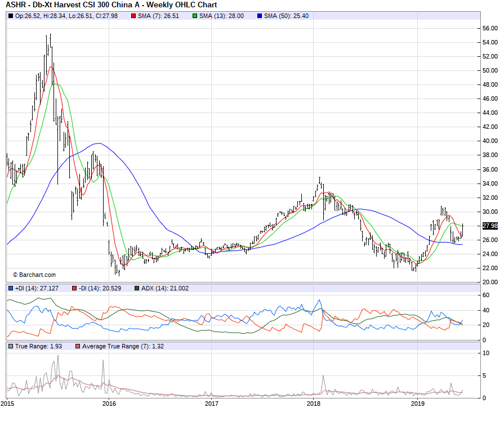
Task: Click the 2018 label on the time axis
Action: tap(314, 404)
